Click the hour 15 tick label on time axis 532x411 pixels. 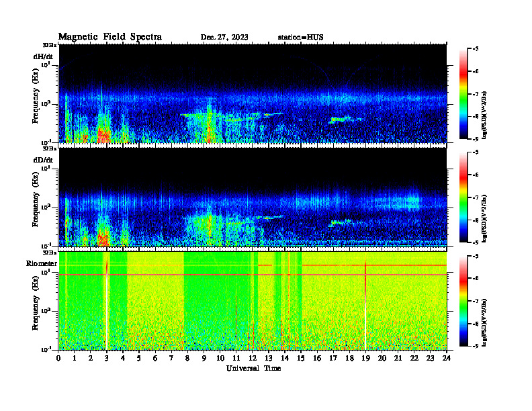(x=301, y=358)
